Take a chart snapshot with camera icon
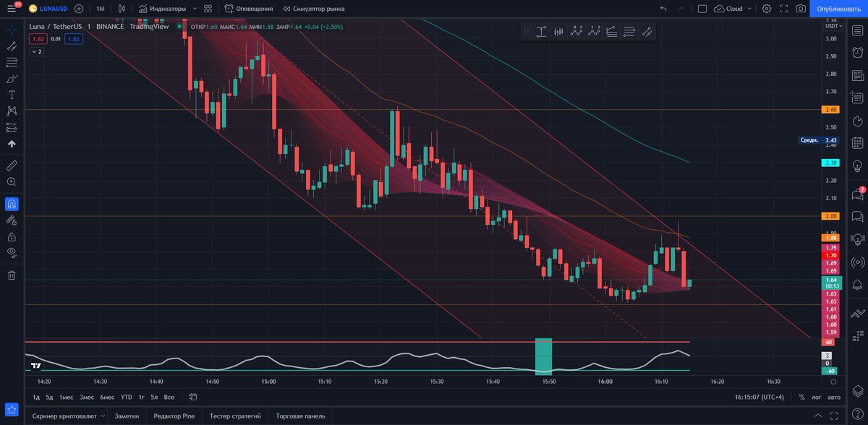This screenshot has height=425, width=868. tap(801, 9)
